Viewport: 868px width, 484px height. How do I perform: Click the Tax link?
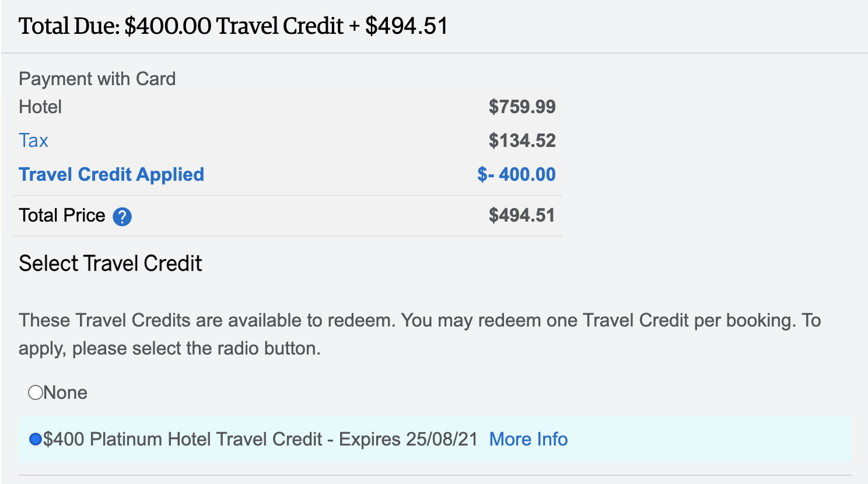point(33,141)
